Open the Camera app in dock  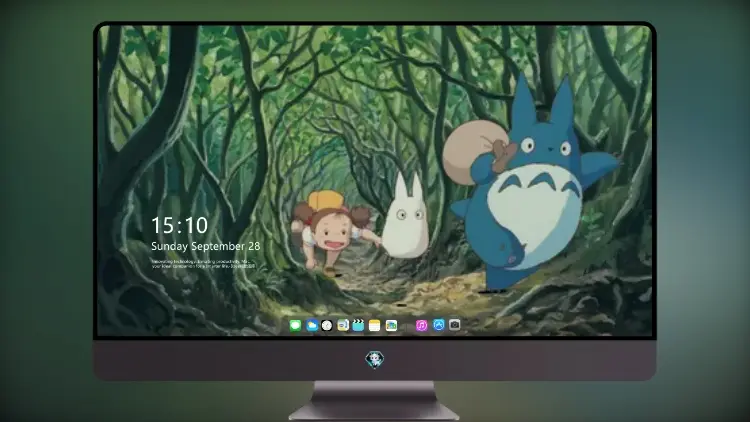(x=454, y=325)
